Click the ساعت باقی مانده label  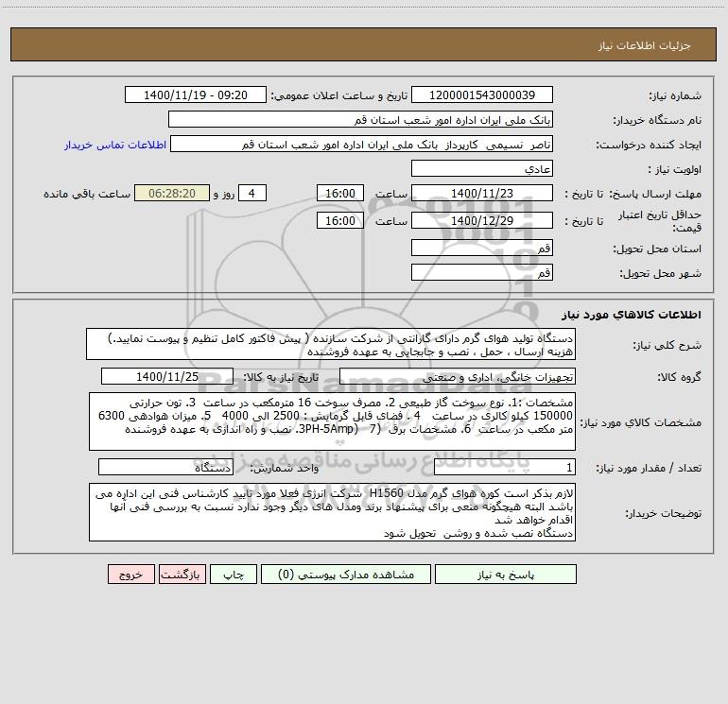click(87, 194)
